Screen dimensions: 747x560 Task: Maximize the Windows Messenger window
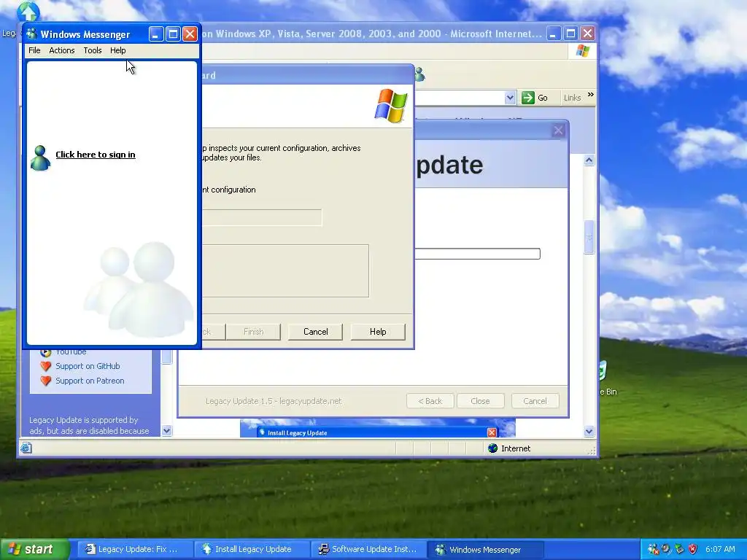173,34
